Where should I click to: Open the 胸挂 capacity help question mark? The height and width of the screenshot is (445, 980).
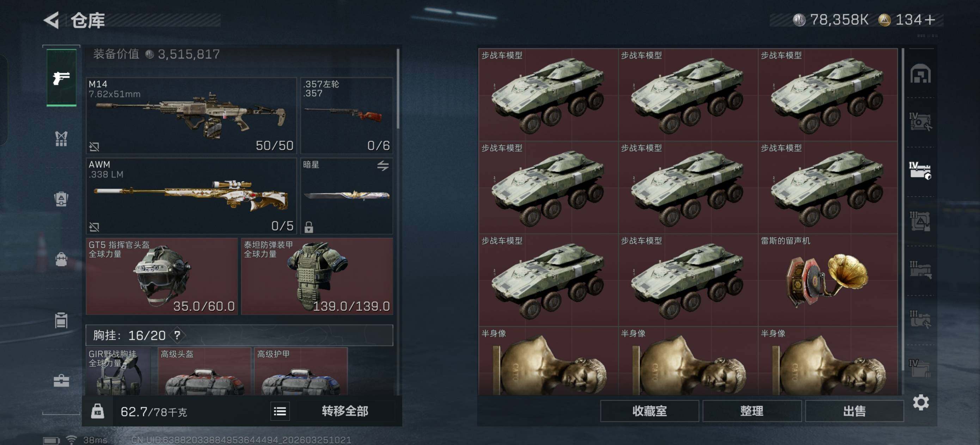pos(177,335)
